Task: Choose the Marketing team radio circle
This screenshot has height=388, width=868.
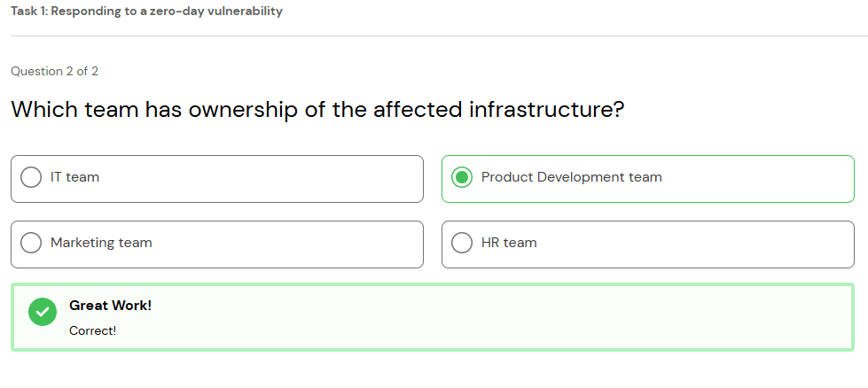Action: point(31,244)
